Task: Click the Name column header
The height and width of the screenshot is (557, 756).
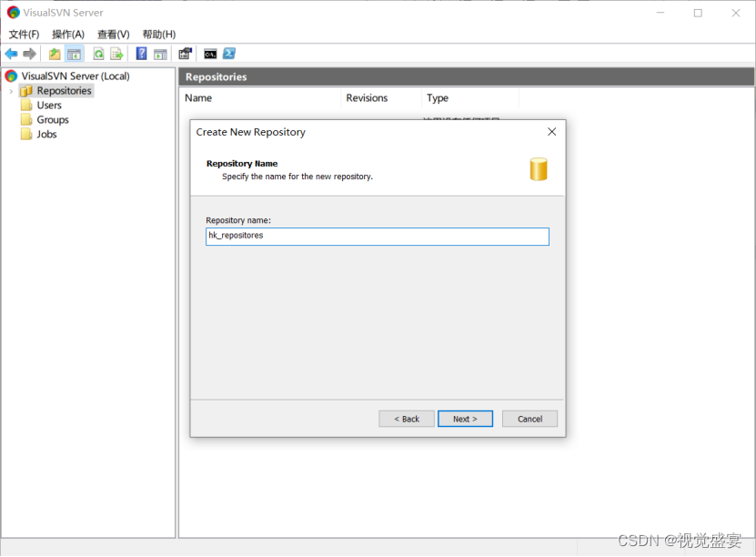Action: point(260,98)
